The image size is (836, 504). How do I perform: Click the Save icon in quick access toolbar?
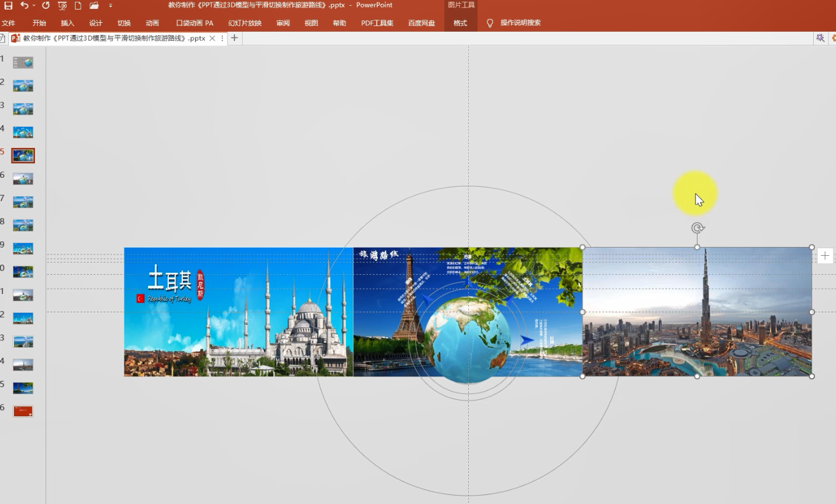[x=8, y=5]
